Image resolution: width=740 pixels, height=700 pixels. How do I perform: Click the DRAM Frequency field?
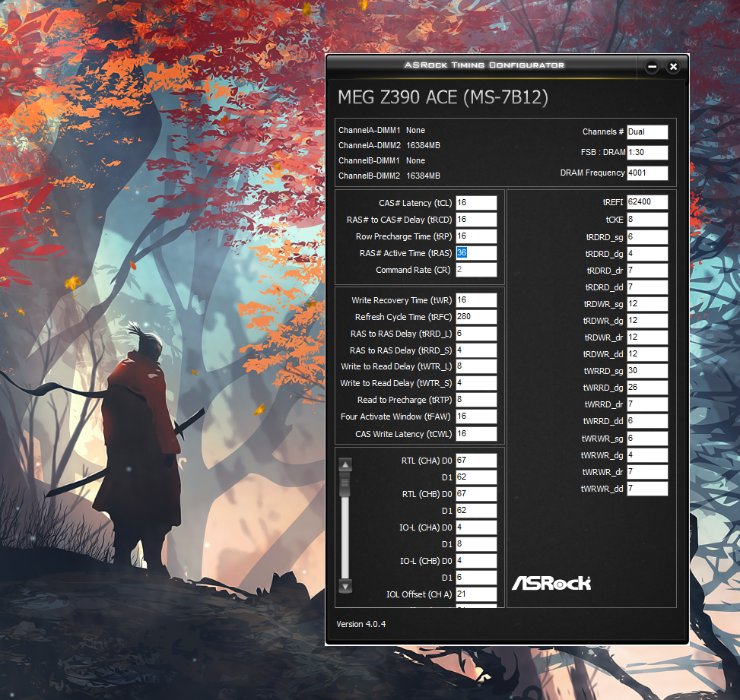[x=647, y=173]
